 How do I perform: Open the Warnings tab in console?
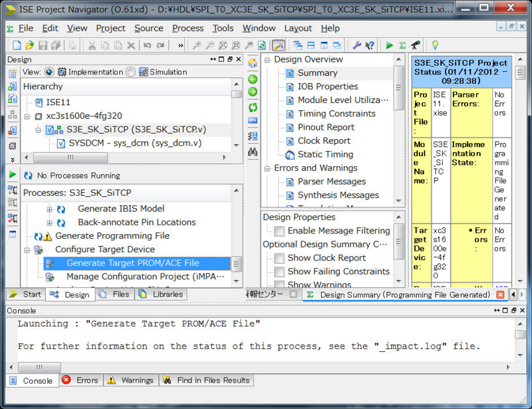(130, 380)
